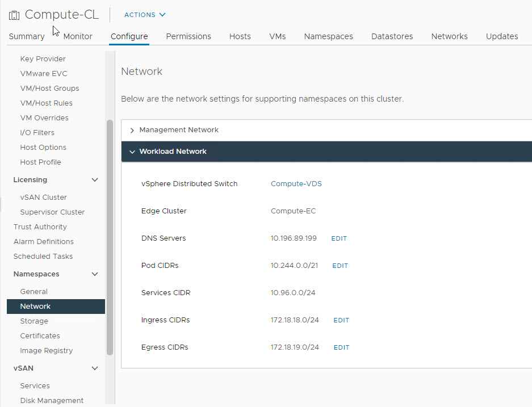Open the ACTIONS dropdown menu

(x=145, y=15)
